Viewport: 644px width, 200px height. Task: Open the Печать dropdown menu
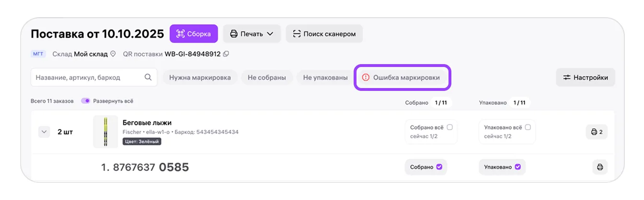(252, 33)
